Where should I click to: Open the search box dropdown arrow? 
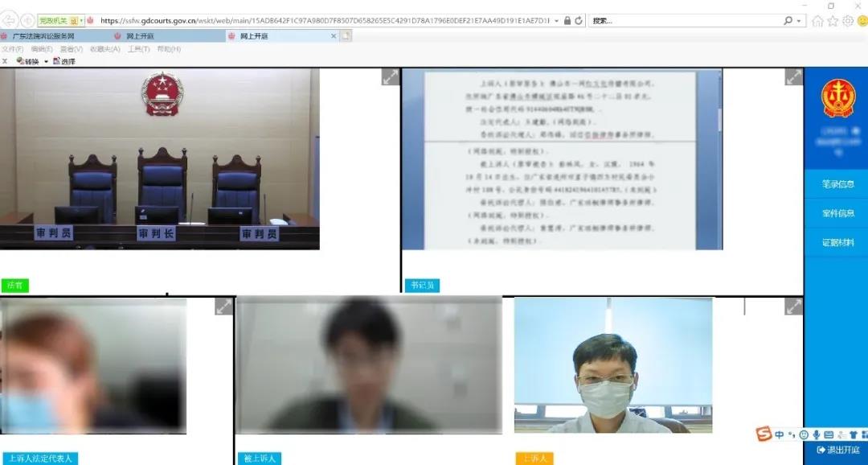click(800, 21)
